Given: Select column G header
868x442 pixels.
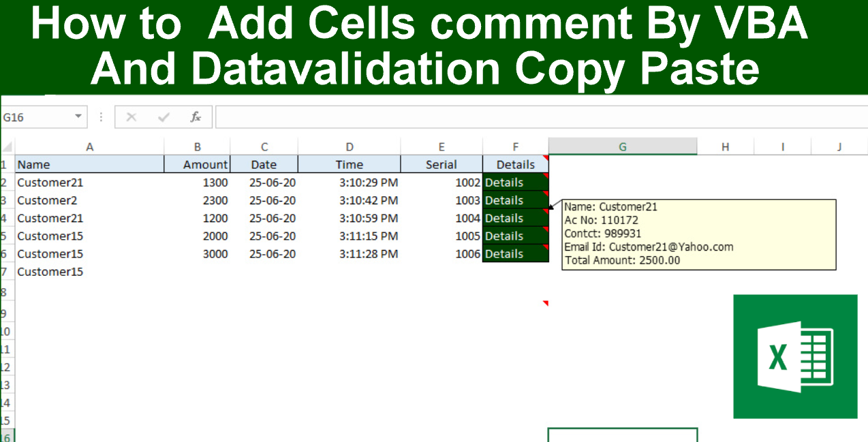Looking at the screenshot, I should (x=621, y=146).
